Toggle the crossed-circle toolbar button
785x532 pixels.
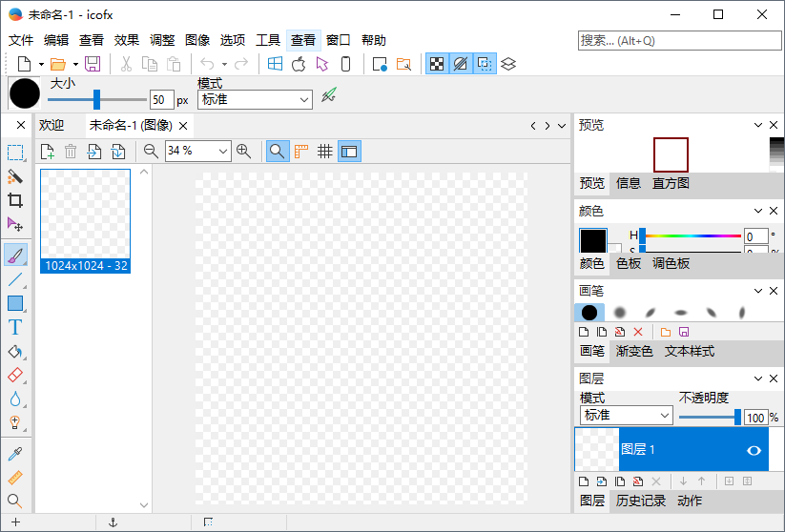pos(461,64)
